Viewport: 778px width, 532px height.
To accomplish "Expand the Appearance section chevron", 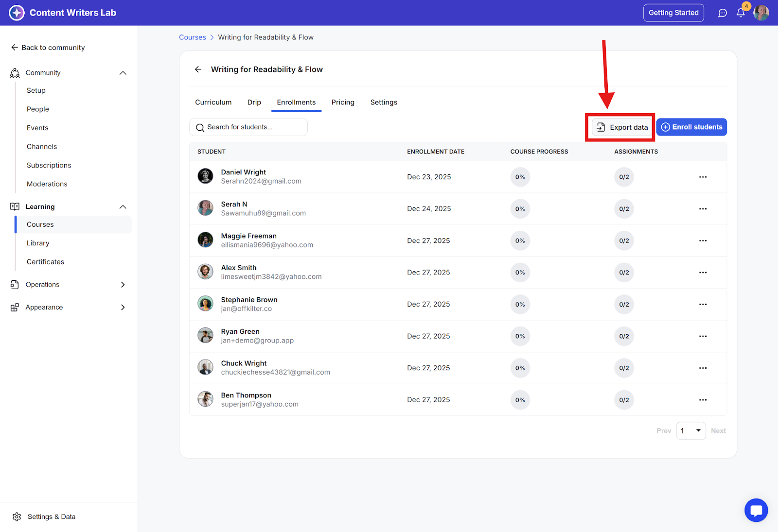I will click(x=123, y=308).
